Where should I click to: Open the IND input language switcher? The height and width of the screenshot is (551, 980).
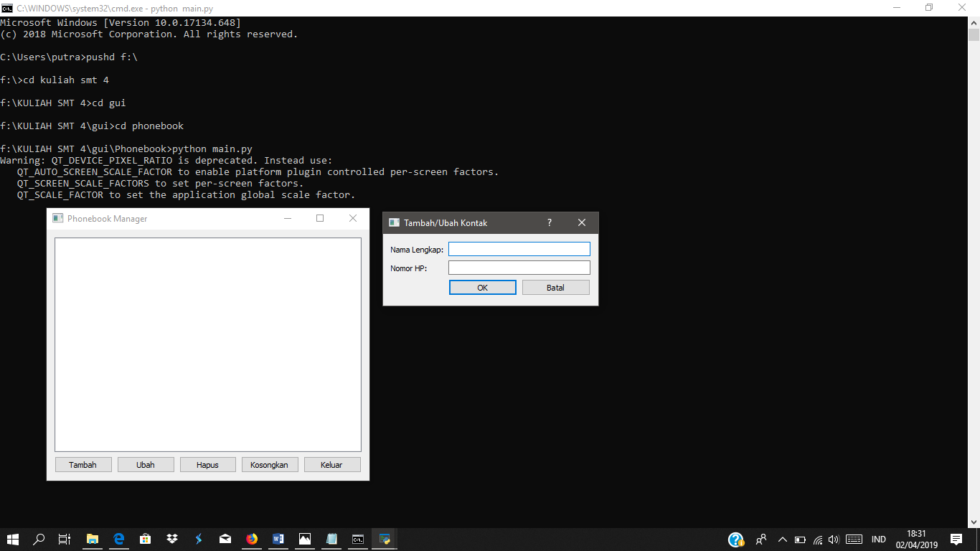(878, 539)
